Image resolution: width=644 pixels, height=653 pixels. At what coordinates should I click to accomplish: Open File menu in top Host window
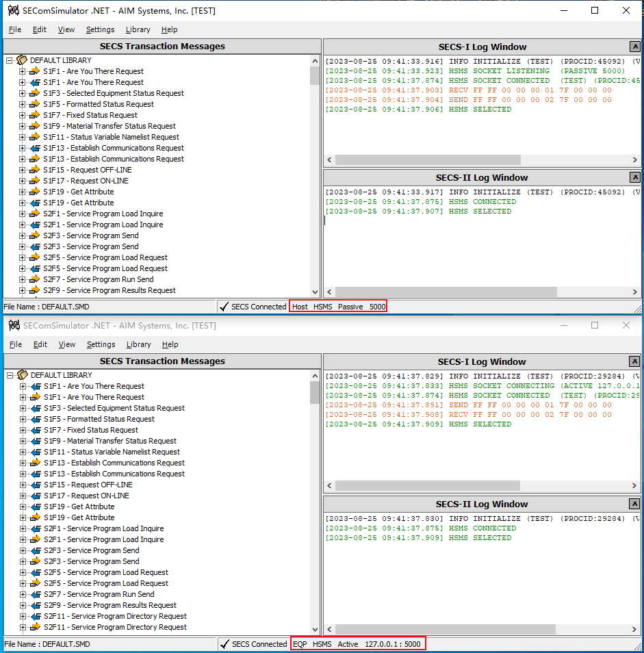pyautogui.click(x=15, y=29)
